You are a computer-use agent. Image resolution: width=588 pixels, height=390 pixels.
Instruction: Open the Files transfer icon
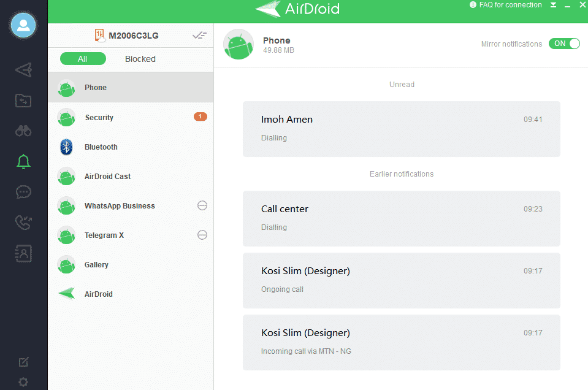[x=23, y=100]
